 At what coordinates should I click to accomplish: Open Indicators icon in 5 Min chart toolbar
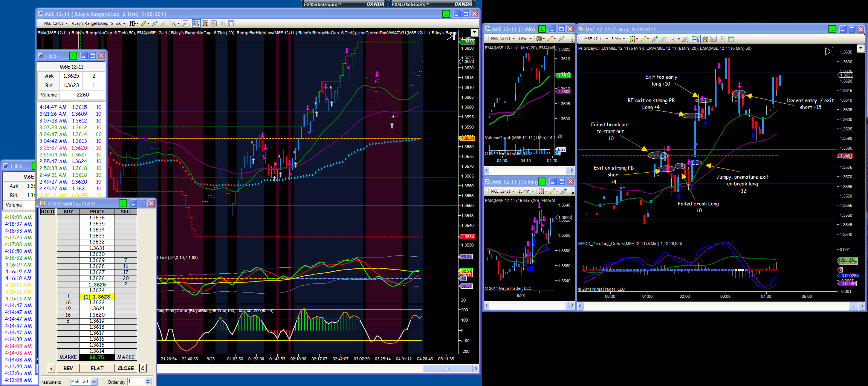pos(705,39)
